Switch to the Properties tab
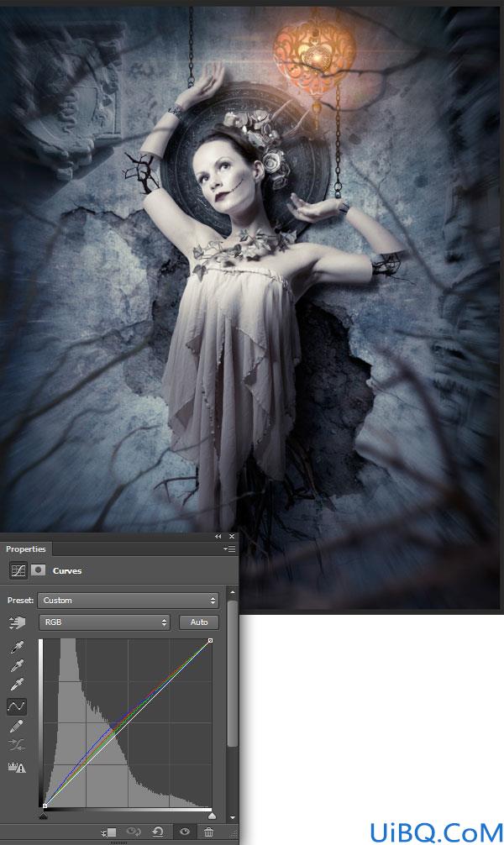 26,549
